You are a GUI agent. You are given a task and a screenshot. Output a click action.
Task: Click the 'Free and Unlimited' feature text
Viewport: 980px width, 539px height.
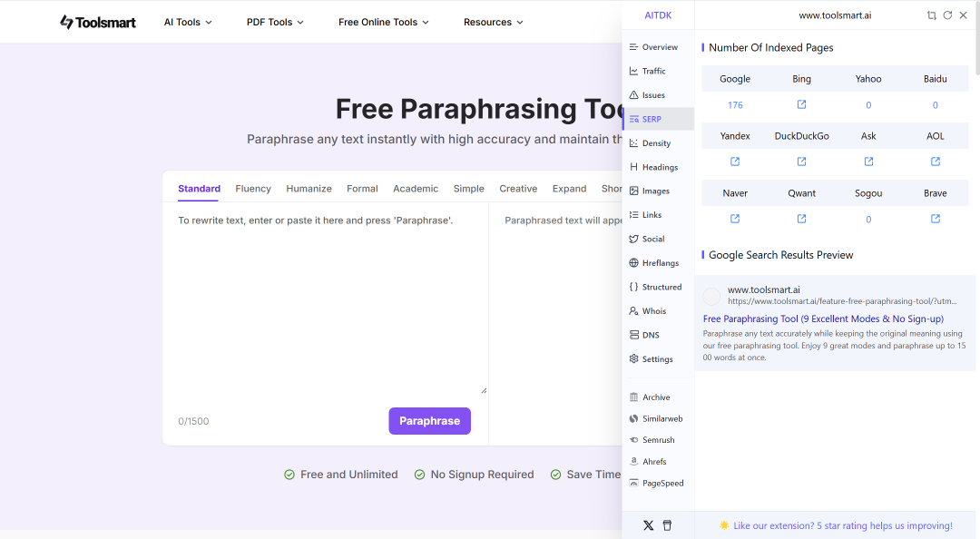click(x=348, y=475)
